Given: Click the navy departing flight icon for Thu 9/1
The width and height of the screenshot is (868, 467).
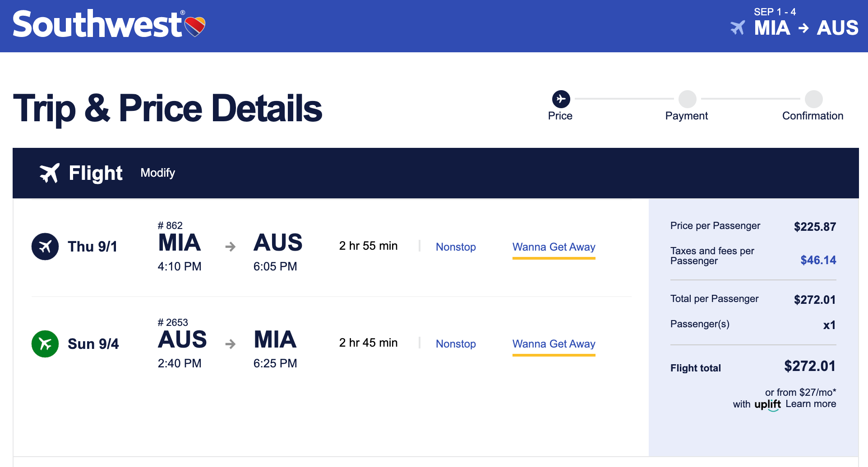Looking at the screenshot, I should point(45,247).
